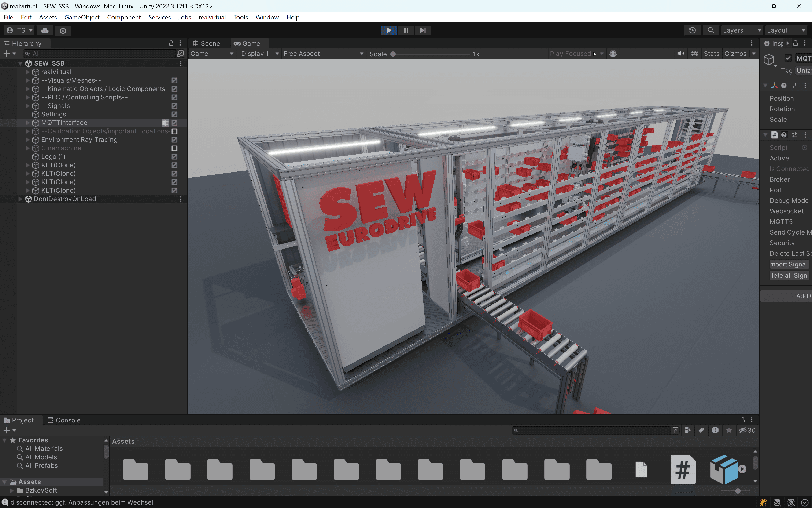This screenshot has height=508, width=812.
Task: Lock the Project panel
Action: click(743, 420)
